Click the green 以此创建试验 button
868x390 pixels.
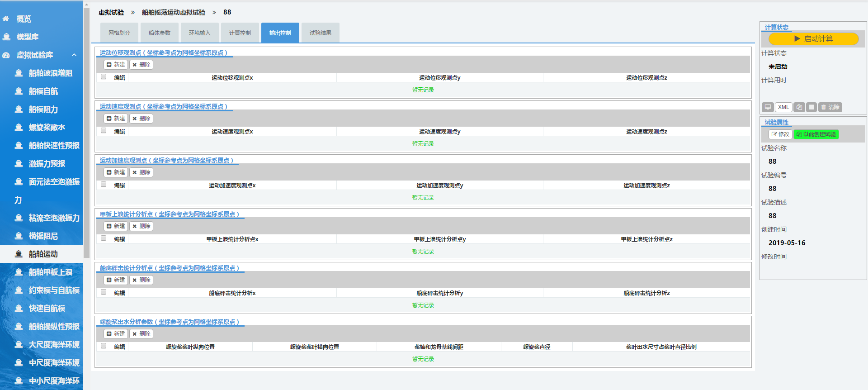click(x=816, y=134)
